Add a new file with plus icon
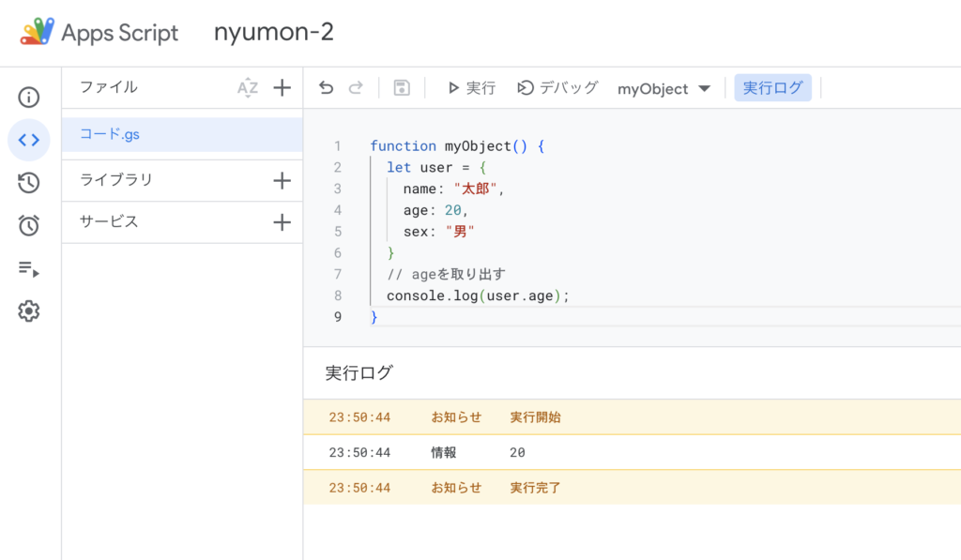 [282, 88]
